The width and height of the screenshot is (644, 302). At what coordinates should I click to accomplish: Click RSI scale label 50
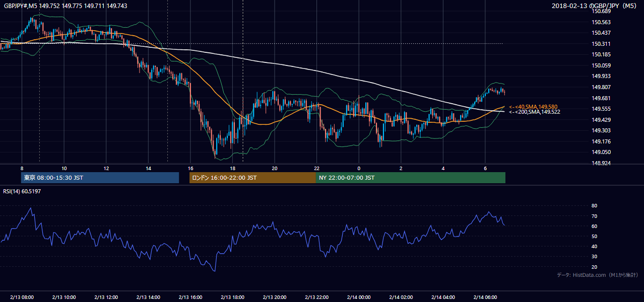594,236
